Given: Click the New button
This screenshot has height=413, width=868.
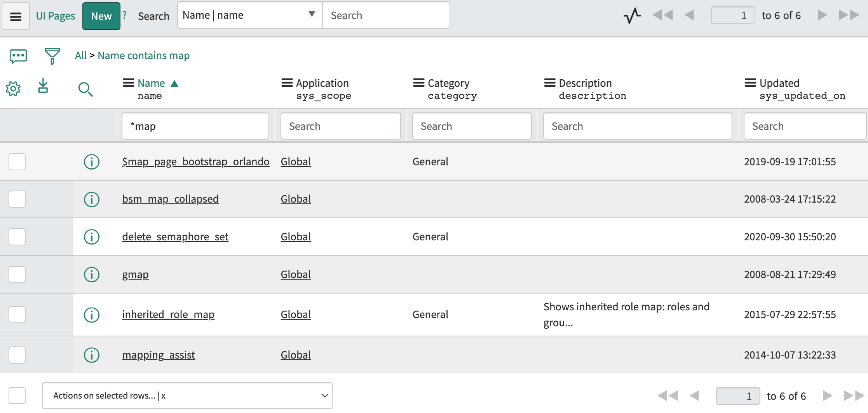Looking at the screenshot, I should [101, 16].
